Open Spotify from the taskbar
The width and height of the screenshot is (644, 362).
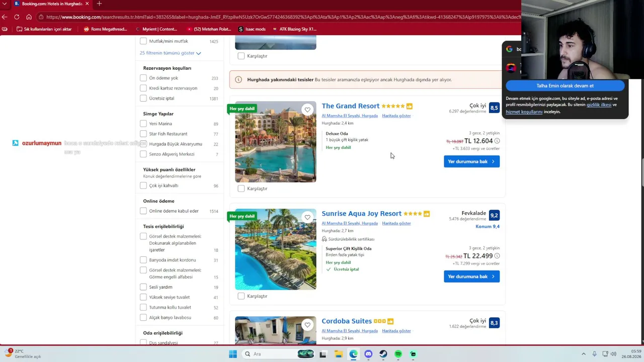[x=398, y=354]
